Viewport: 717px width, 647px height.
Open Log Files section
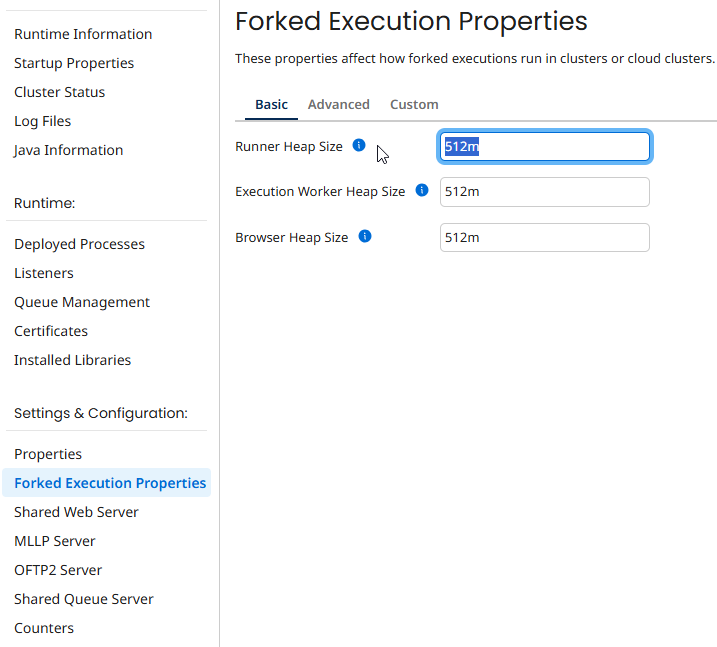coord(42,121)
